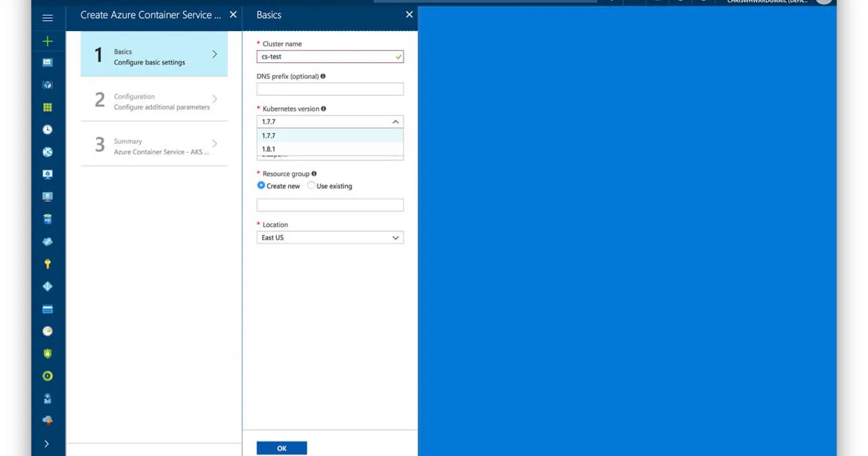
Task: Click the Cluster name field
Action: point(330,56)
